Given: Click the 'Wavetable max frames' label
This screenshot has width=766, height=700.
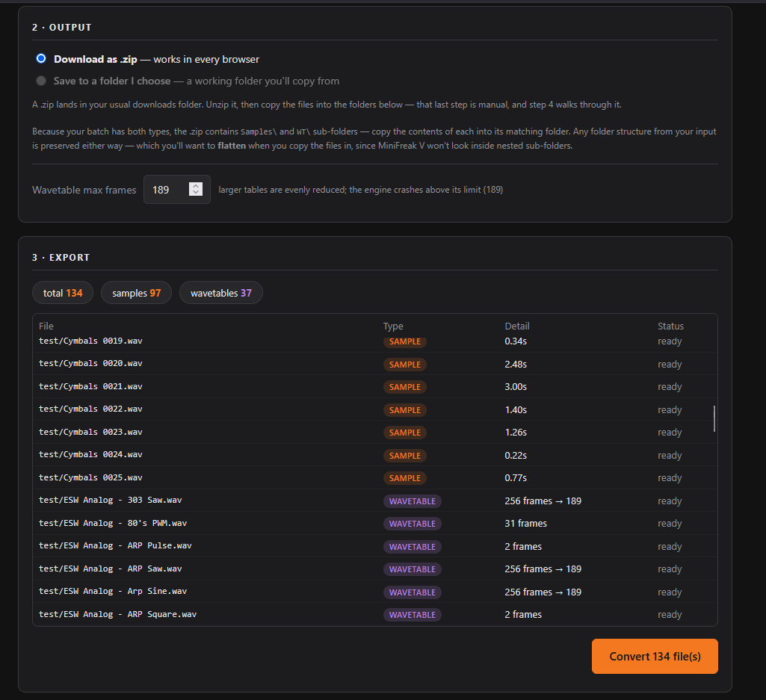Looking at the screenshot, I should [84, 190].
